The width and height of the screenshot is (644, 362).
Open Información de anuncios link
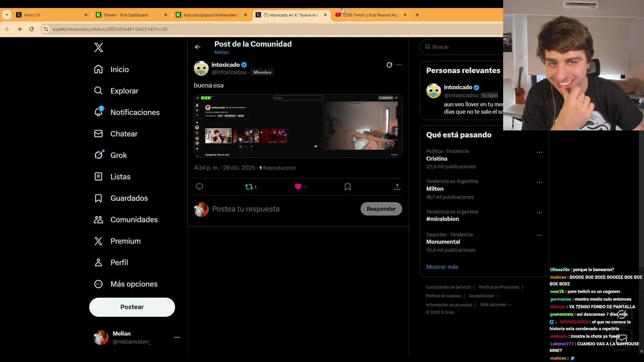(449, 305)
